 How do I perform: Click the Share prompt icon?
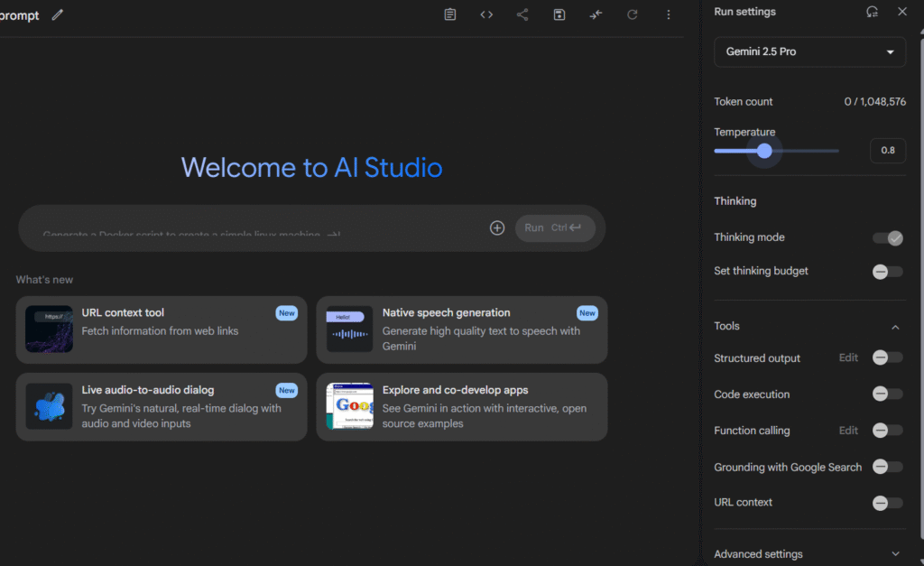[522, 14]
